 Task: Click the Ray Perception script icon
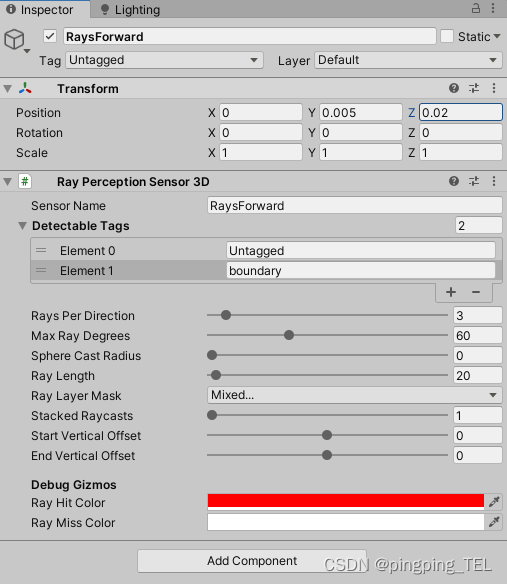click(x=25, y=182)
